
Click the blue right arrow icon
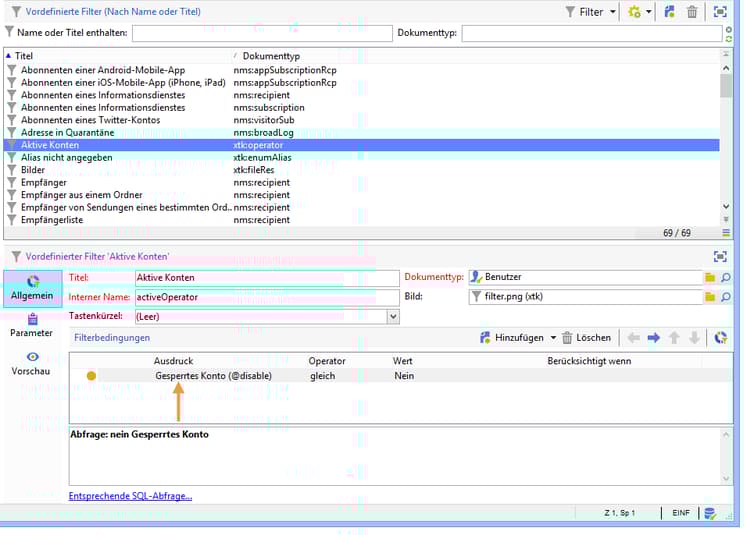click(653, 338)
